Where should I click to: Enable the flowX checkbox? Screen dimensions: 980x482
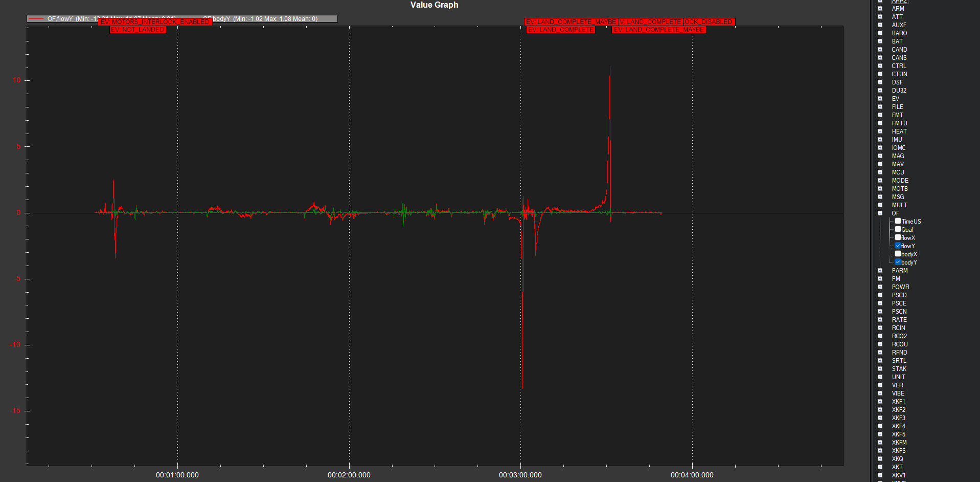point(898,237)
